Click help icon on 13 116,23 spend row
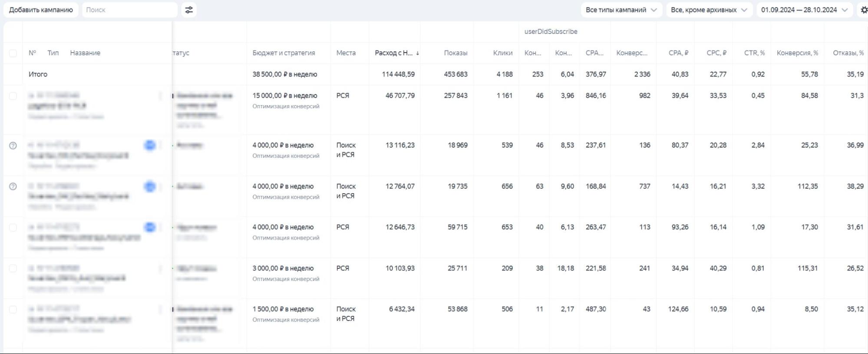Screen dimensions: 868x354 13,146
